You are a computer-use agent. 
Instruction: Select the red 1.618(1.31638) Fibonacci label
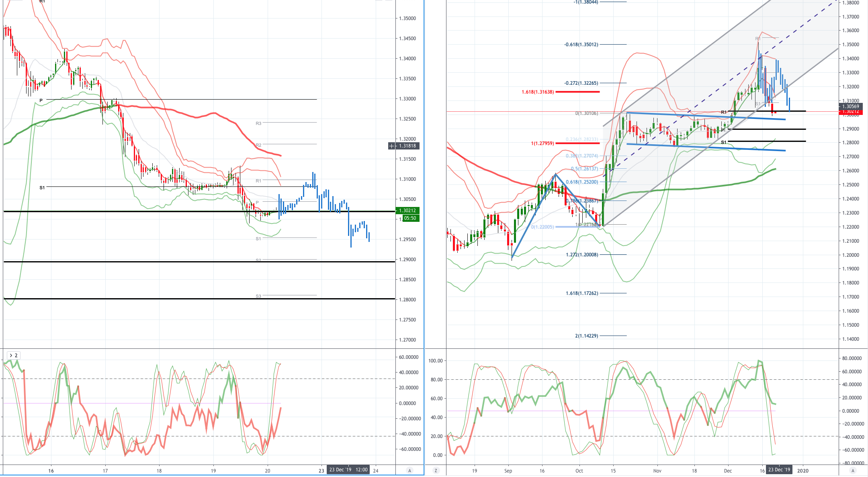pyautogui.click(x=538, y=92)
